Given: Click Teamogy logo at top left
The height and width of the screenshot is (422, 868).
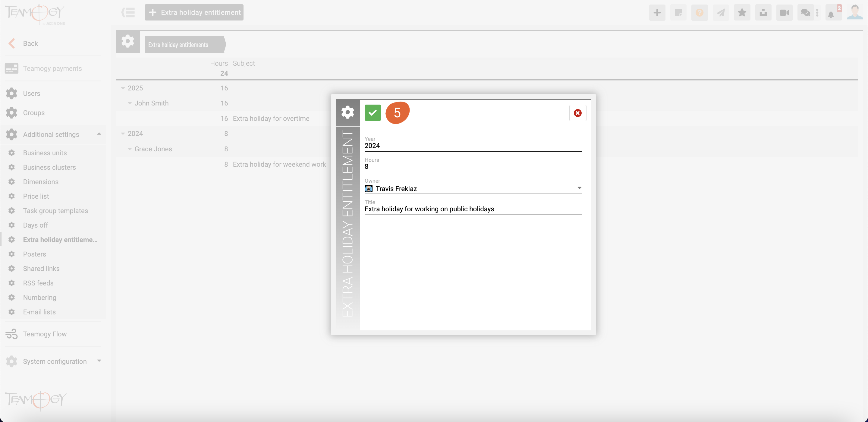Looking at the screenshot, I should pos(35,14).
